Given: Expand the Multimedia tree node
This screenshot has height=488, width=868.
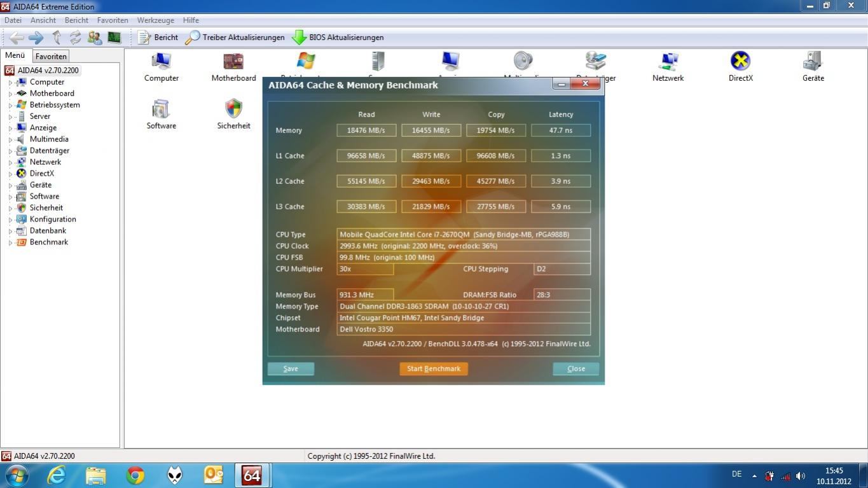Looking at the screenshot, I should [10, 139].
